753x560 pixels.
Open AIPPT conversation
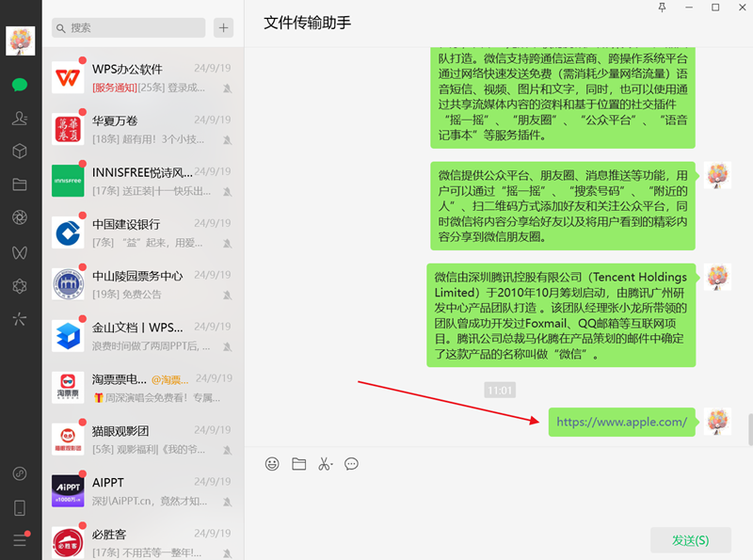(143, 491)
